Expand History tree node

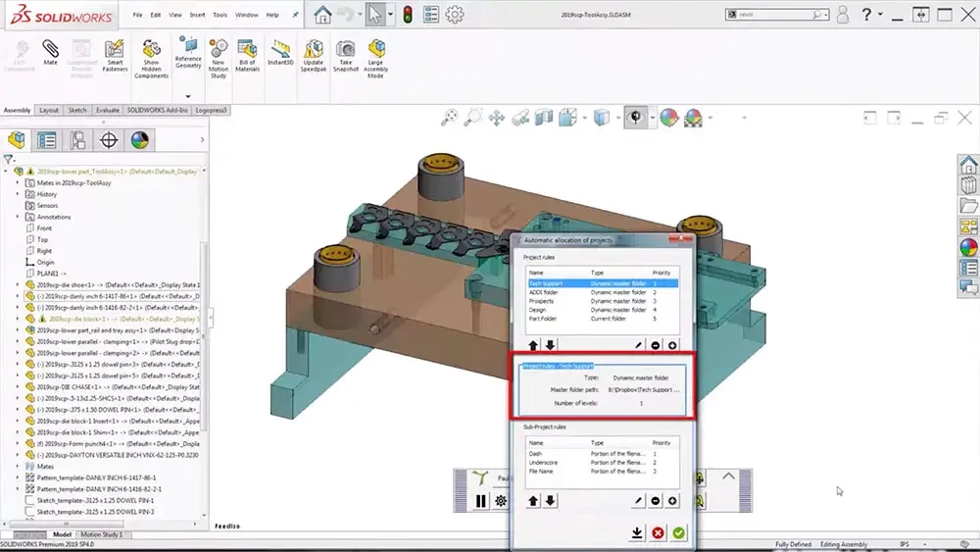[18, 194]
